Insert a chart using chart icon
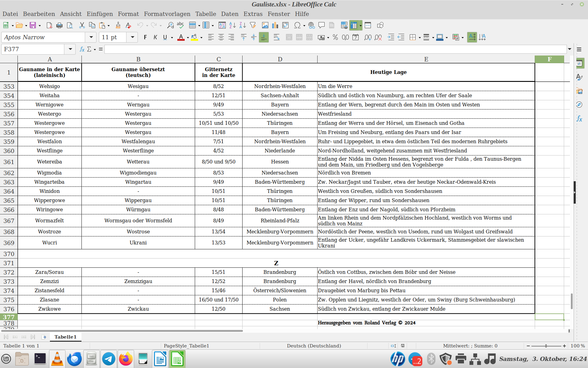588x368 pixels. (275, 25)
